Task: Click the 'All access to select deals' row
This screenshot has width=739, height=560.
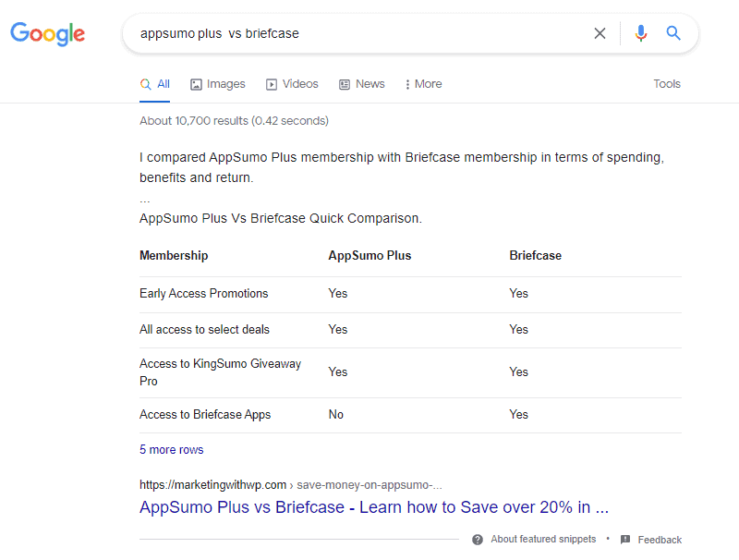Action: [410, 330]
